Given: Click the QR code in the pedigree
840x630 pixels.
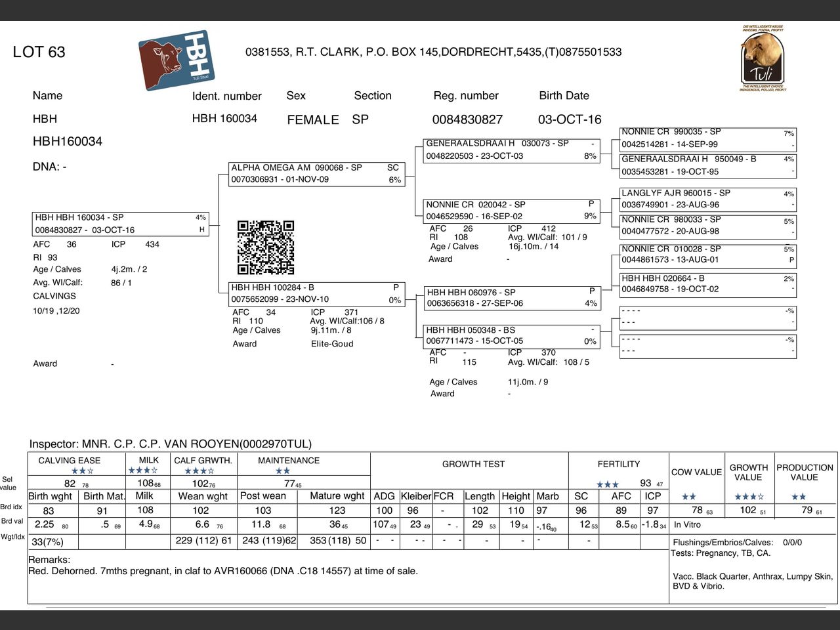Looking at the screenshot, I should point(266,247).
